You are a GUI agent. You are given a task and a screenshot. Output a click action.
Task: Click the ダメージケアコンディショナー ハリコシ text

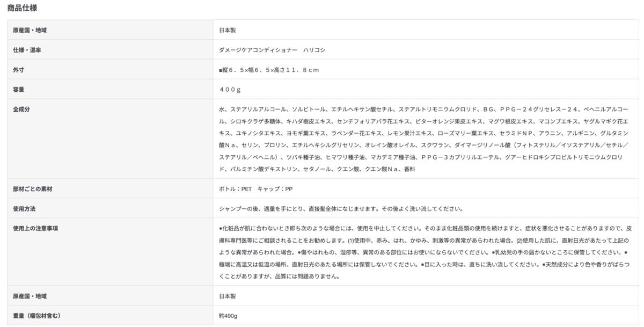(272, 50)
